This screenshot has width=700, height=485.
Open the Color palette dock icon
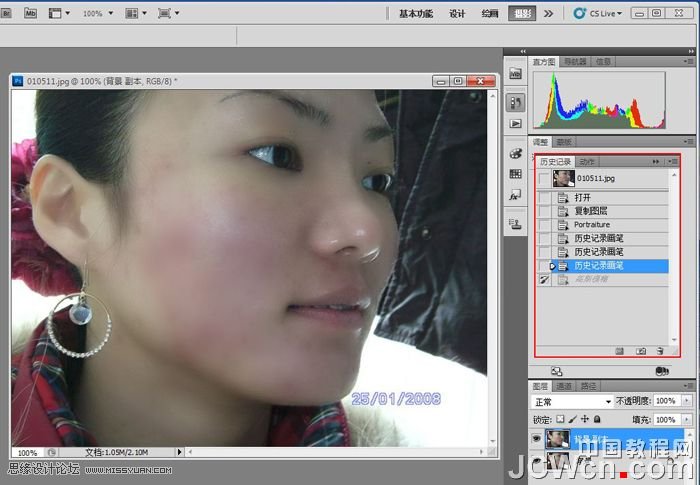tap(515, 154)
